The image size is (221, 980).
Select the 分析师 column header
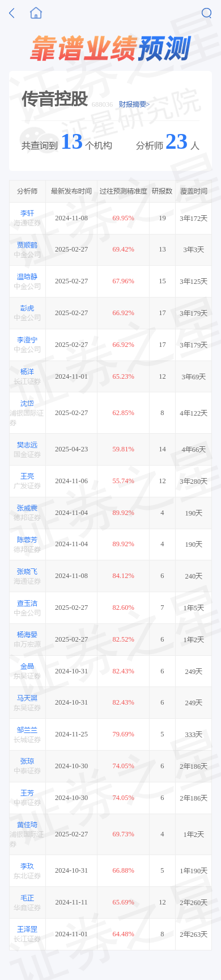coord(27,191)
